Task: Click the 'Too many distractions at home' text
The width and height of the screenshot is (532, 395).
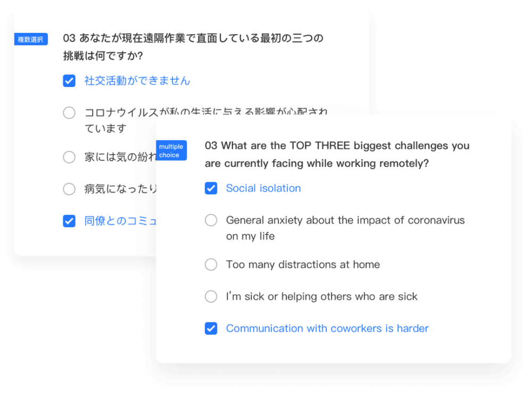Action: tap(303, 265)
